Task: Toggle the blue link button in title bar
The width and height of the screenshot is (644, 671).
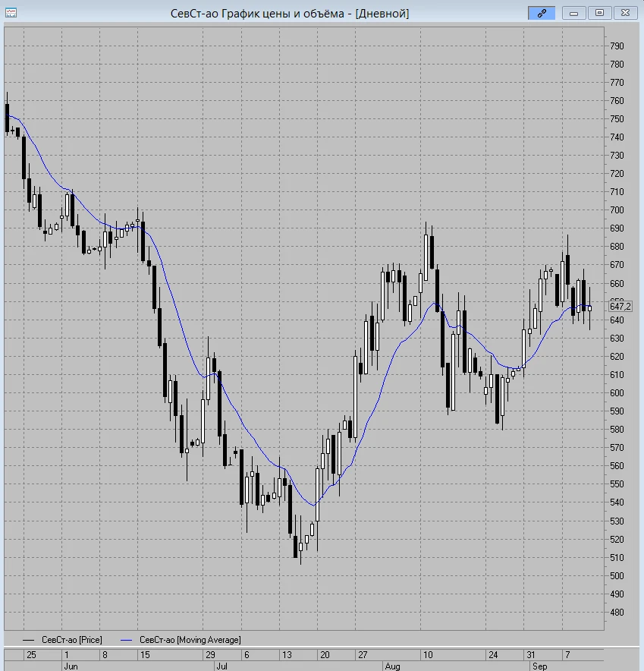Action: (x=542, y=13)
